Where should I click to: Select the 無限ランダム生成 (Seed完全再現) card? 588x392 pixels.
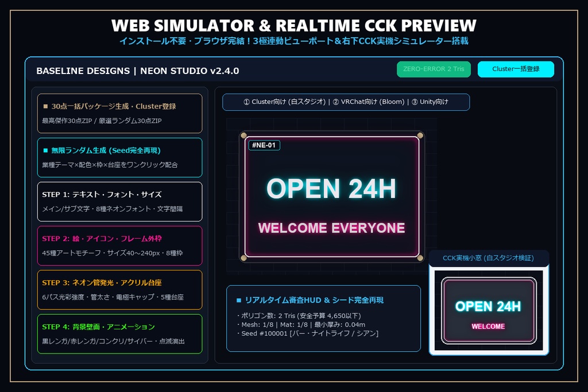coord(119,157)
